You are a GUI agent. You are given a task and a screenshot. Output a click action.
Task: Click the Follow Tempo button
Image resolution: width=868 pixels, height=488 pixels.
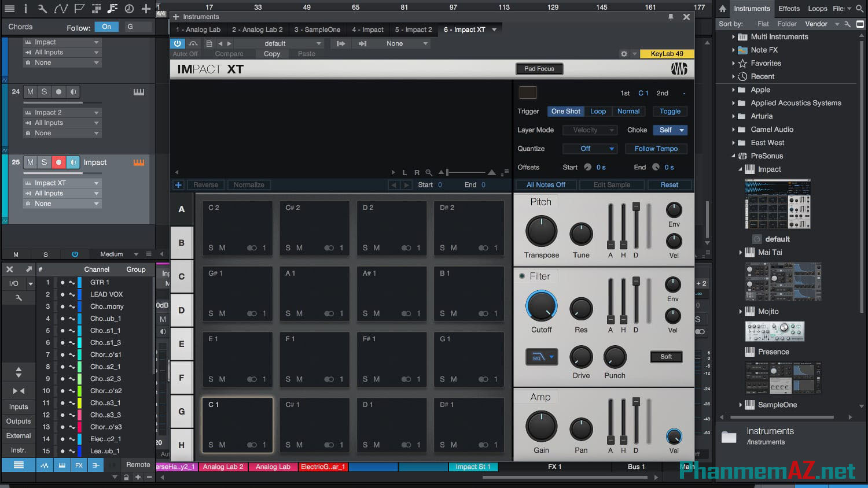656,149
